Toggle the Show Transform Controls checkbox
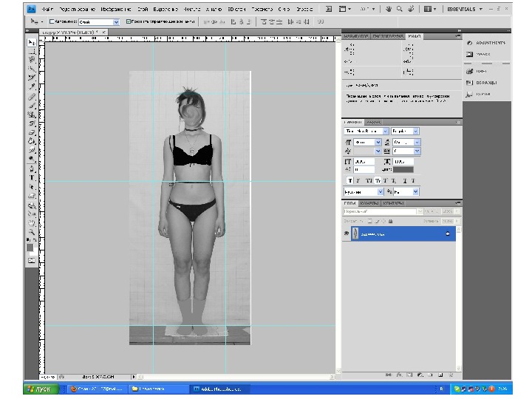 tap(129, 22)
